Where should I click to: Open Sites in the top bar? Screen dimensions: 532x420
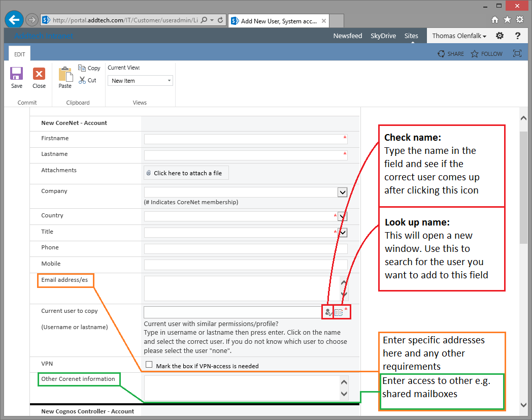click(411, 36)
